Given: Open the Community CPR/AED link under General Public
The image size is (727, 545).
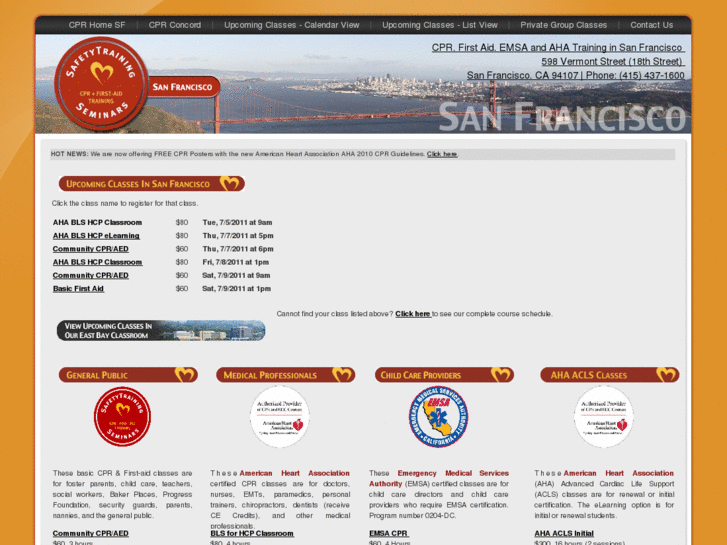Looking at the screenshot, I should pos(90,533).
